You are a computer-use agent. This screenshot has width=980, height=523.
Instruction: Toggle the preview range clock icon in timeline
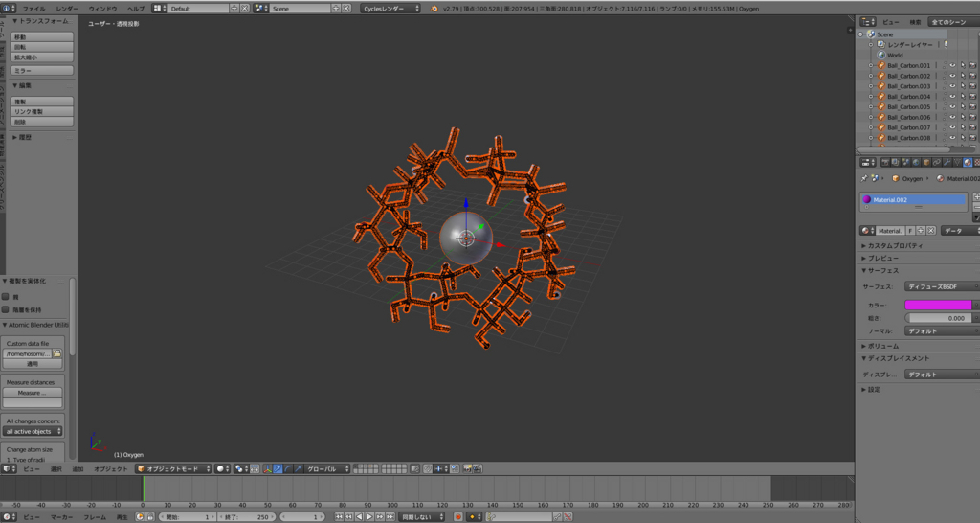tap(140, 516)
